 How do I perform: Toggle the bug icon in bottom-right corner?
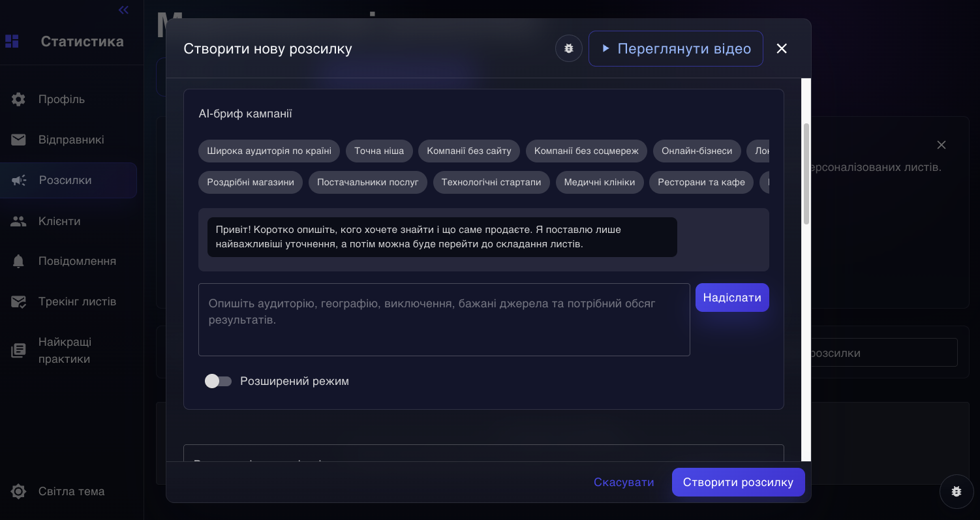click(957, 491)
